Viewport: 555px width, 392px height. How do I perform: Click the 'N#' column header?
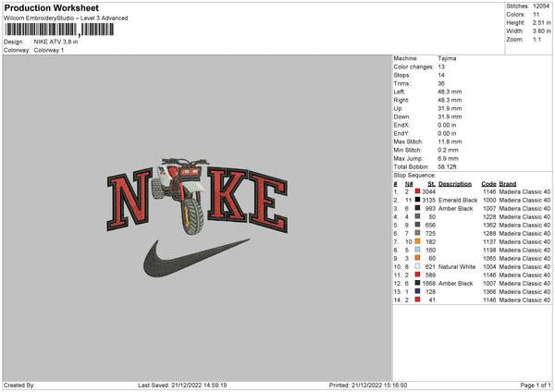(409, 184)
